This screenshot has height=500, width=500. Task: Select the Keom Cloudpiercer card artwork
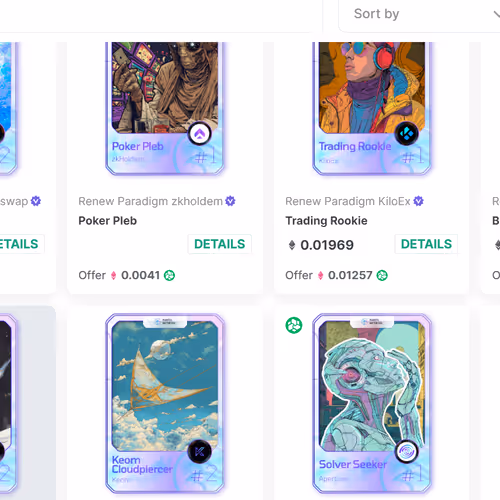click(165, 403)
